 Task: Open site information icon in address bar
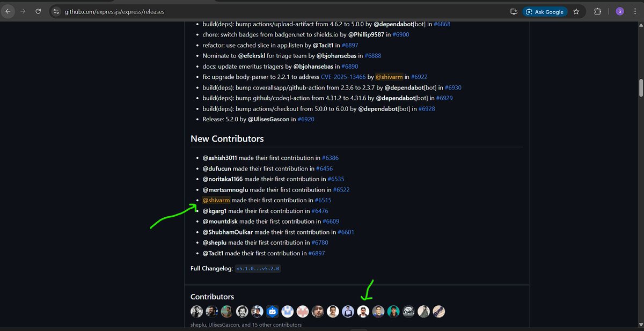[57, 11]
